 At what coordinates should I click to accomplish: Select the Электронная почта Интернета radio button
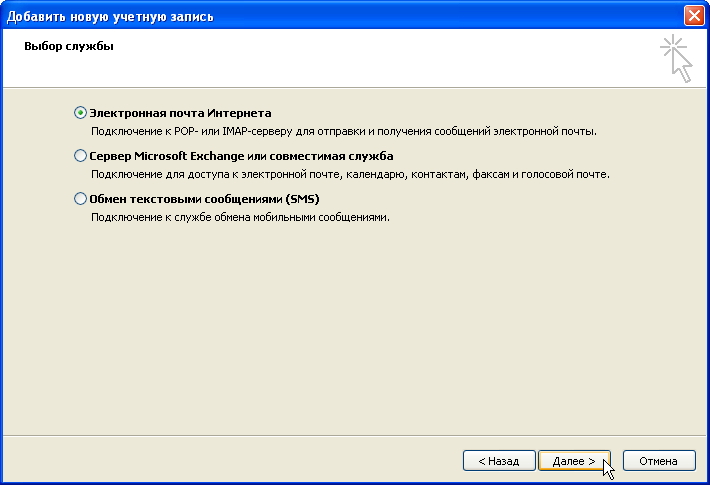pyautogui.click(x=80, y=113)
